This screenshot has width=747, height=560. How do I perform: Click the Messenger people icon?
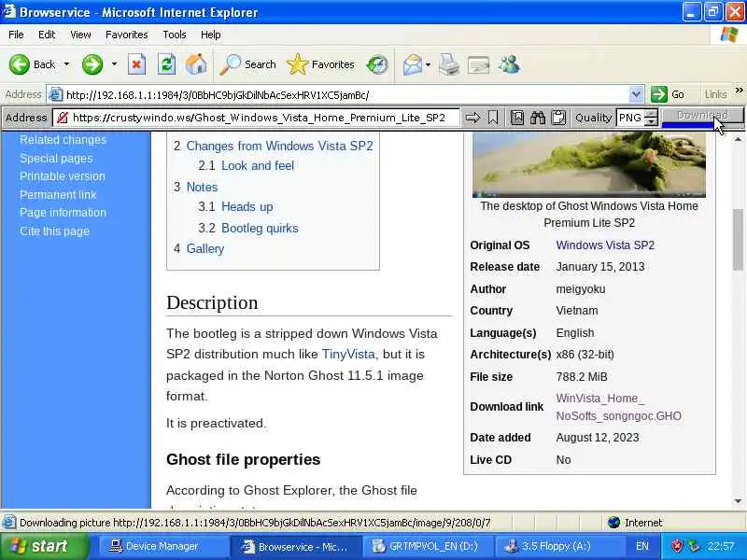pyautogui.click(x=509, y=64)
